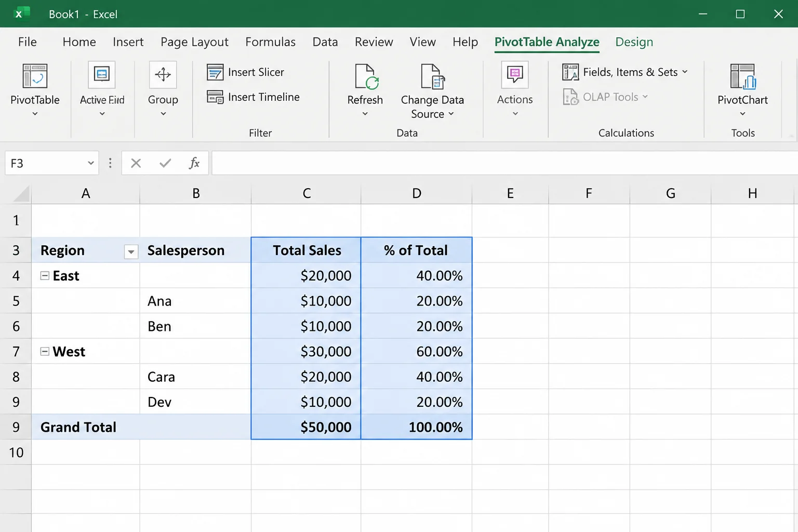Open the Fields, Items & Sets dropdown arrow
Image resolution: width=798 pixels, height=532 pixels.
pos(685,72)
